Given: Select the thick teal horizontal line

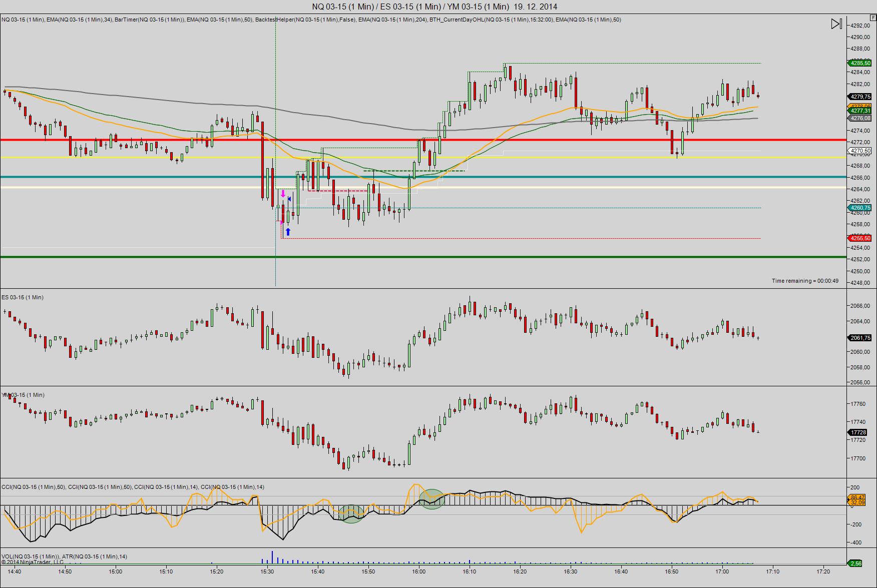Looking at the screenshot, I should click(423, 177).
